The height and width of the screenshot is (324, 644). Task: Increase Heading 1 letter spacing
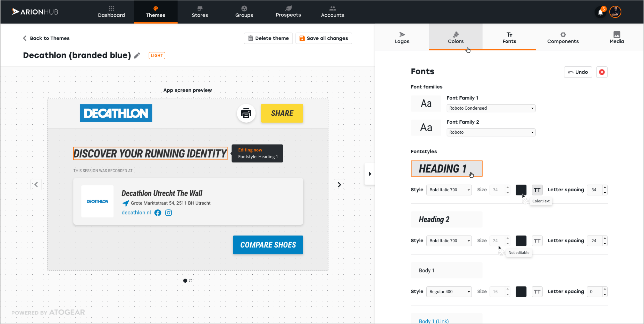[605, 187]
